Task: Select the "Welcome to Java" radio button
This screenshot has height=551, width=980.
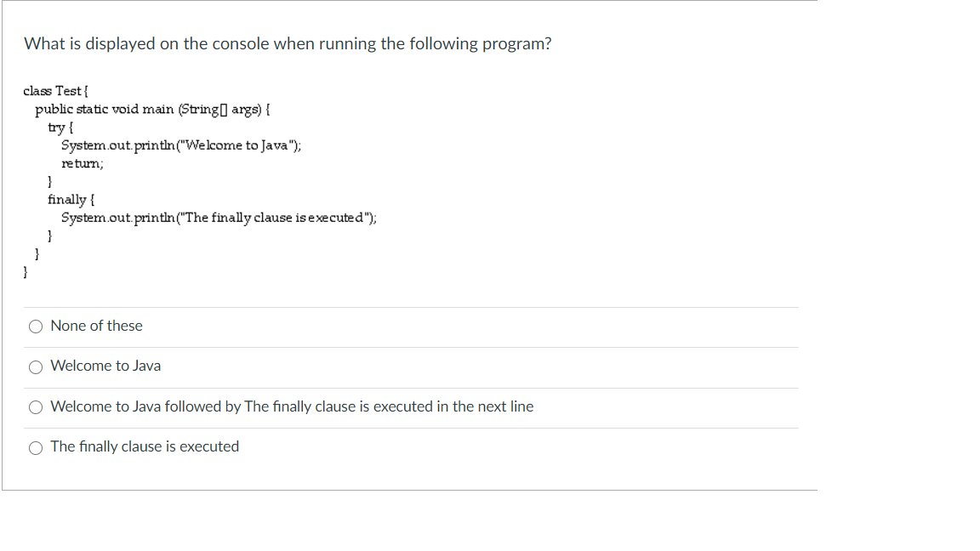Action: point(35,366)
